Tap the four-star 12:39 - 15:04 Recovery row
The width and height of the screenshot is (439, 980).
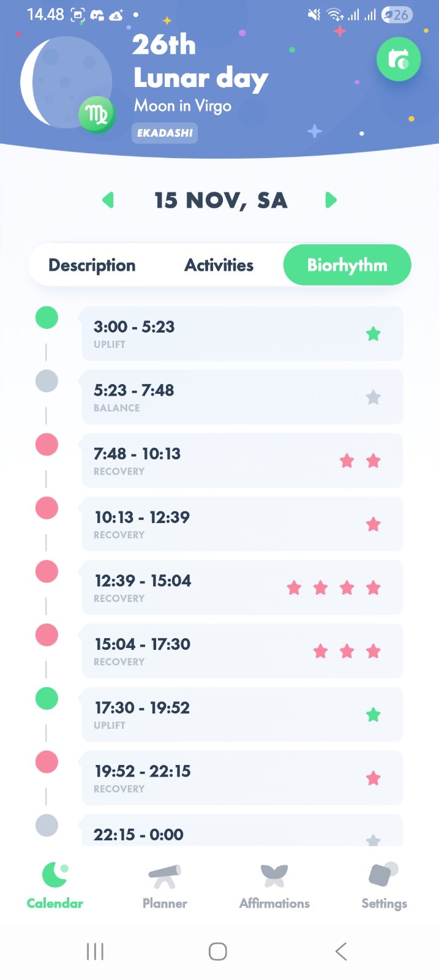[x=242, y=587]
